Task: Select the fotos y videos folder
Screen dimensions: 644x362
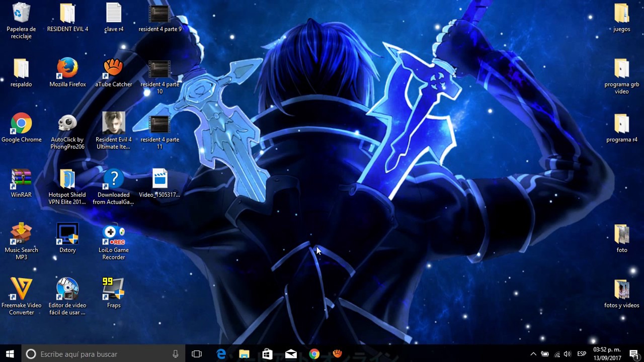Action: [x=622, y=294]
